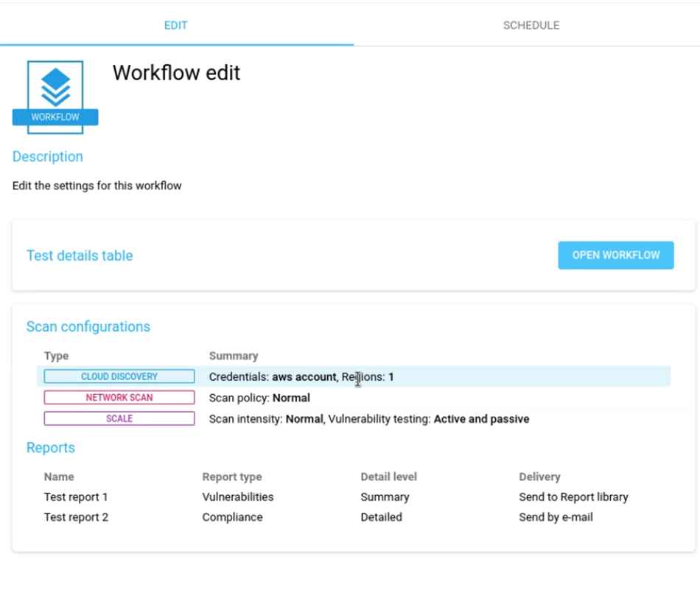Select the Scan policy Normal summary

tap(259, 398)
